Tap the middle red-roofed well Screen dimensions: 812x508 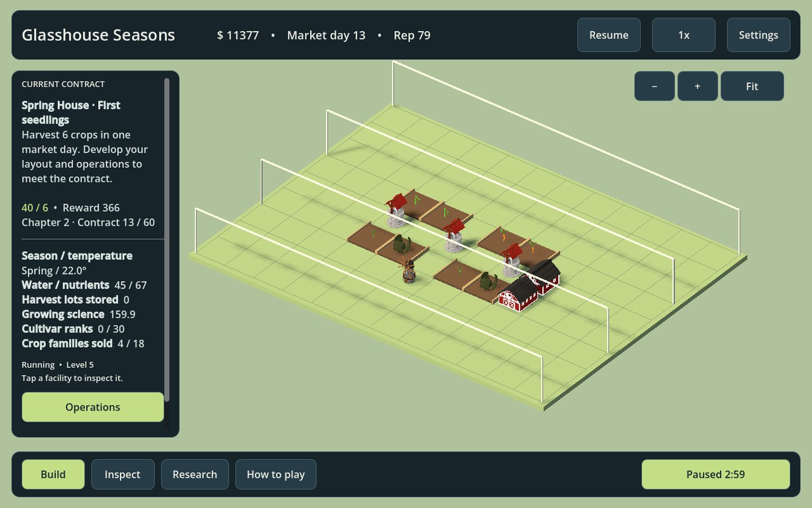(x=454, y=235)
